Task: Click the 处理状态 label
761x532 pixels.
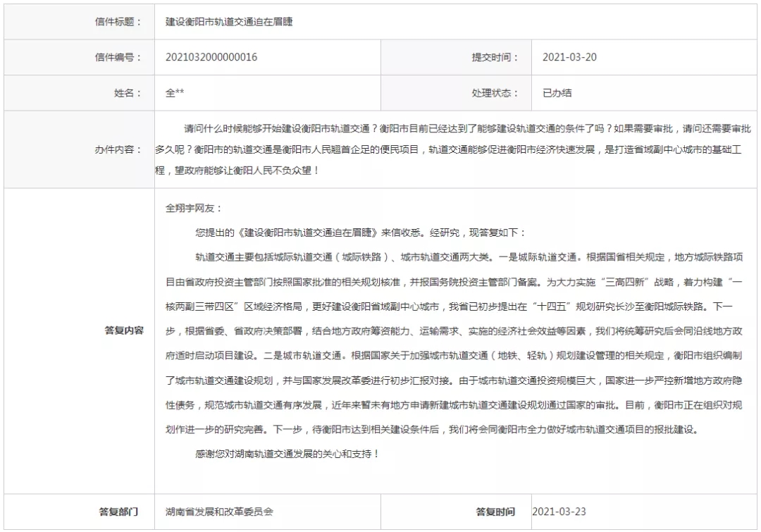Action: 495,93
